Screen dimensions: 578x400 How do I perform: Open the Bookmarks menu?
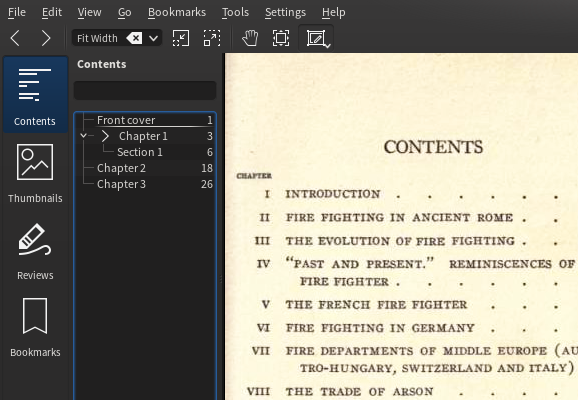pos(177,12)
